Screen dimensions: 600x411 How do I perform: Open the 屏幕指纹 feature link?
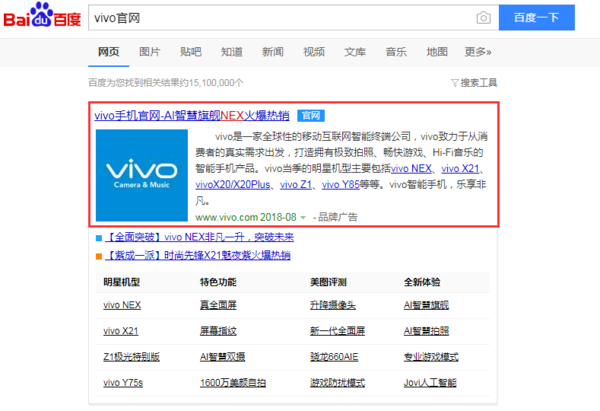(218, 331)
